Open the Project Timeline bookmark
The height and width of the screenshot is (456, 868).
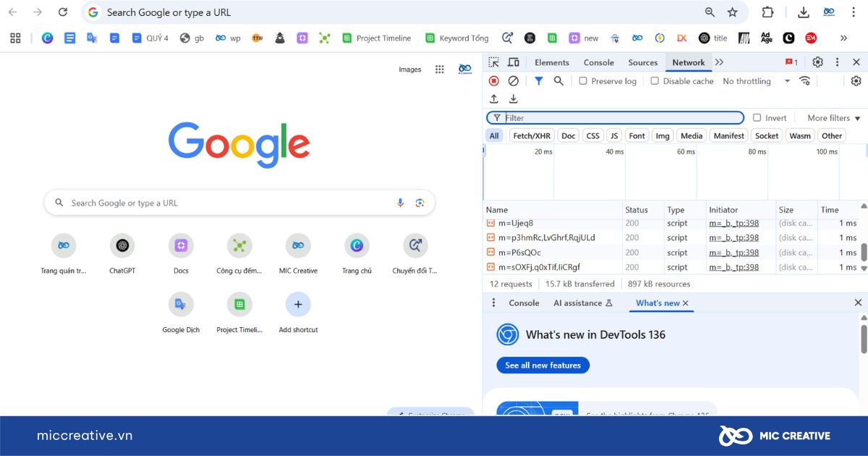376,38
